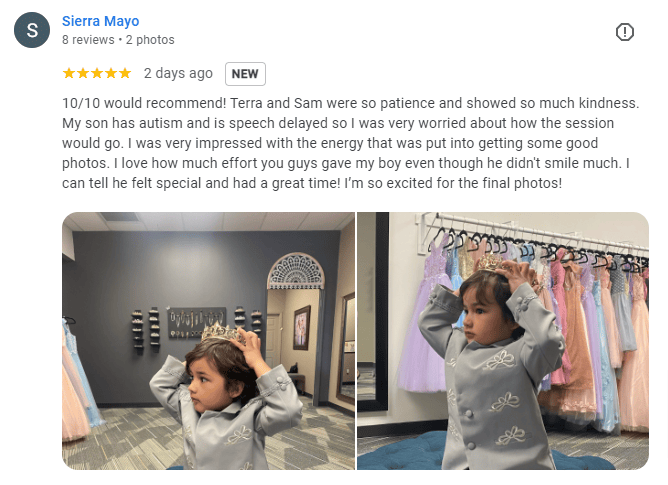
Task: Click the line mentioning 'speech delayed'
Action: tap(338, 123)
